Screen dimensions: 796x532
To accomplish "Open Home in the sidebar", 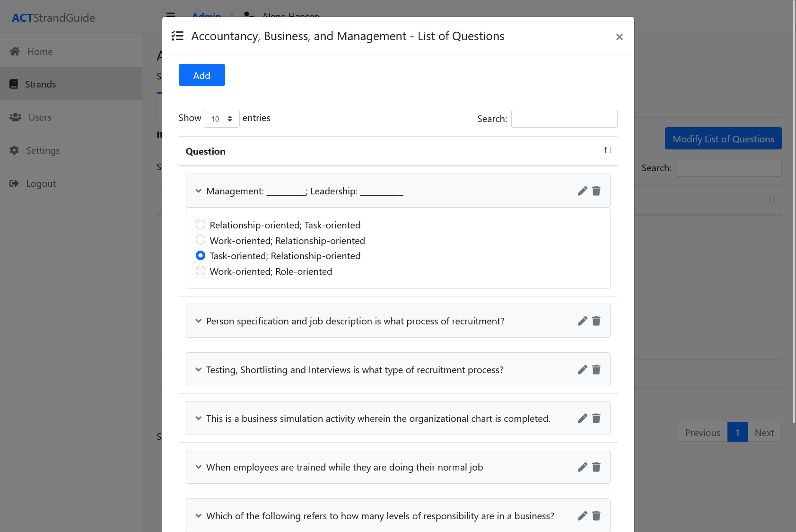I will [40, 52].
